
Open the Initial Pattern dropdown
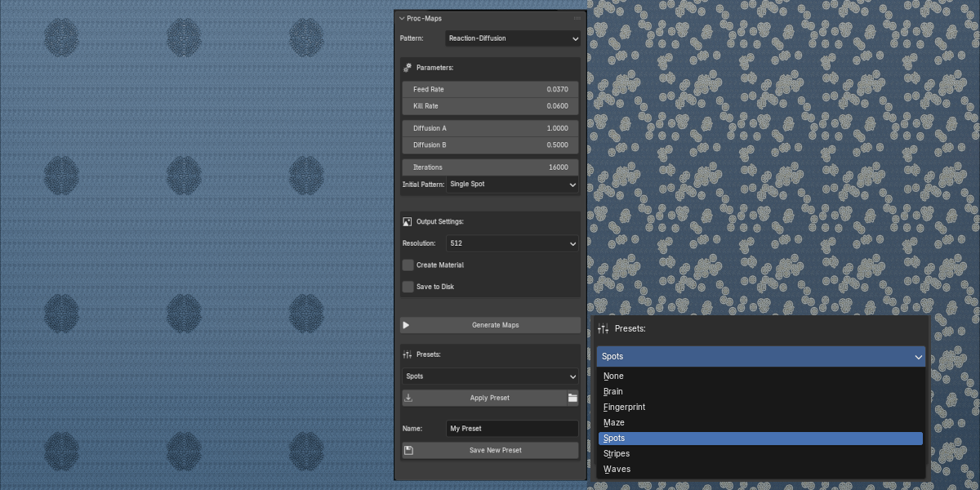coord(512,185)
